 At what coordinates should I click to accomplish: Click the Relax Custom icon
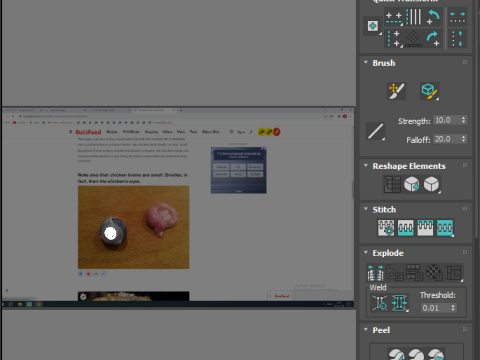point(432,184)
